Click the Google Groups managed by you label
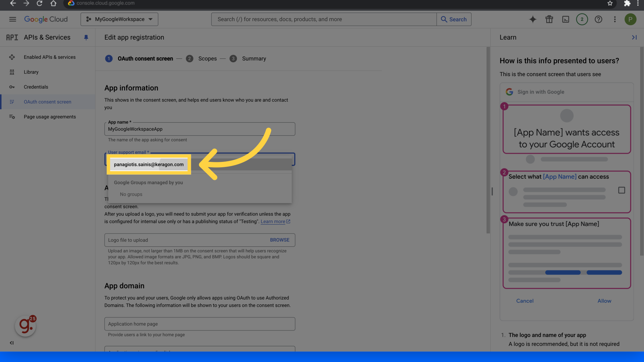Image resolution: width=644 pixels, height=362 pixels. coord(148,182)
